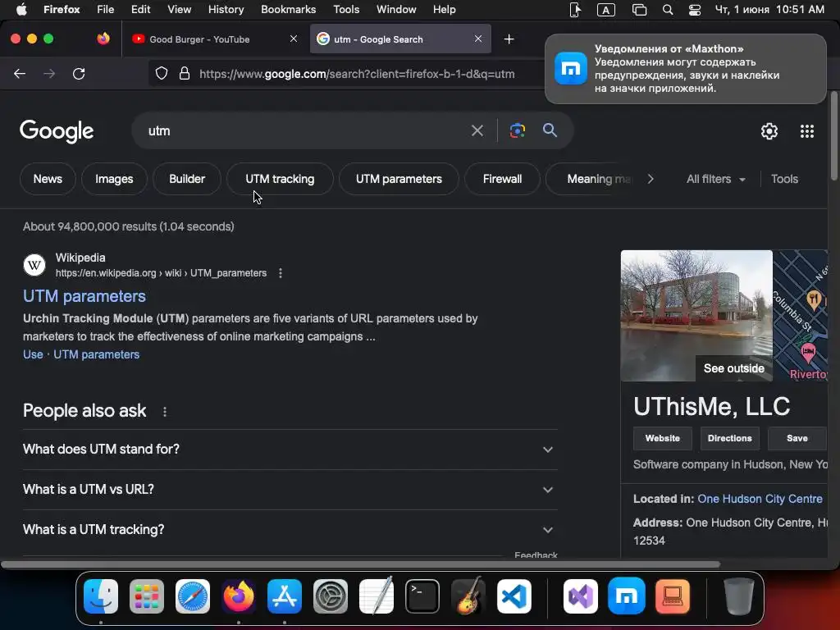This screenshot has height=630, width=840.
Task: Select the UTM tracking chip
Action: point(280,179)
